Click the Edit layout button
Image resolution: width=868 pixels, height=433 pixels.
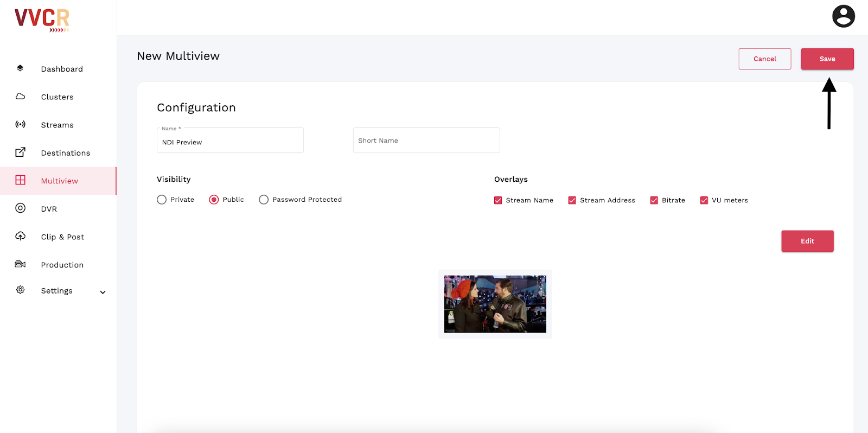pyautogui.click(x=807, y=241)
